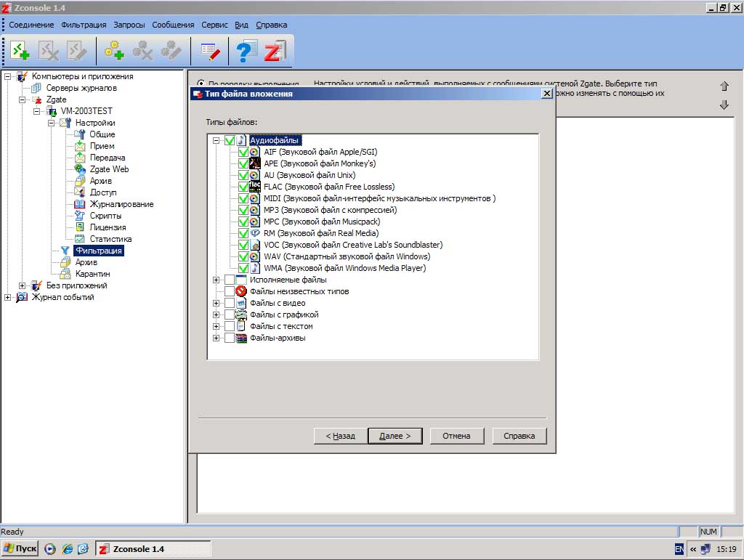Screen dimensions: 744x560
Task: Uncheck the WAV Windows sound checkbox
Action: pos(243,256)
